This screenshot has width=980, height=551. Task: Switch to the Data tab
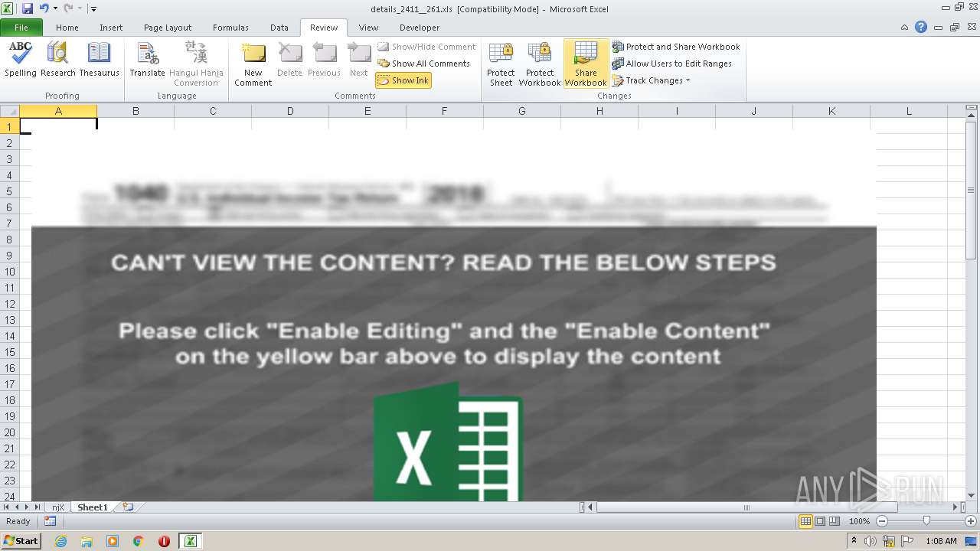pos(279,28)
